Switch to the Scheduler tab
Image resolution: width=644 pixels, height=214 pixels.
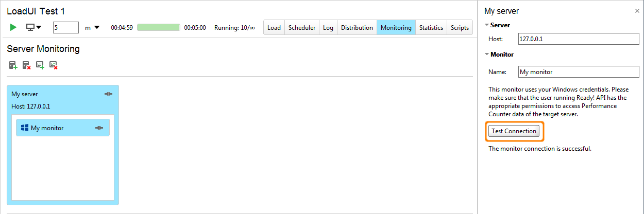tap(302, 28)
